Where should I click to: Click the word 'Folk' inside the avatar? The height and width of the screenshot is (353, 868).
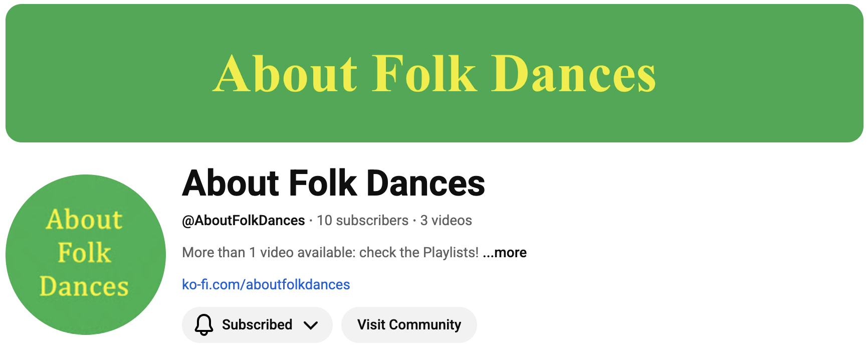tap(84, 253)
